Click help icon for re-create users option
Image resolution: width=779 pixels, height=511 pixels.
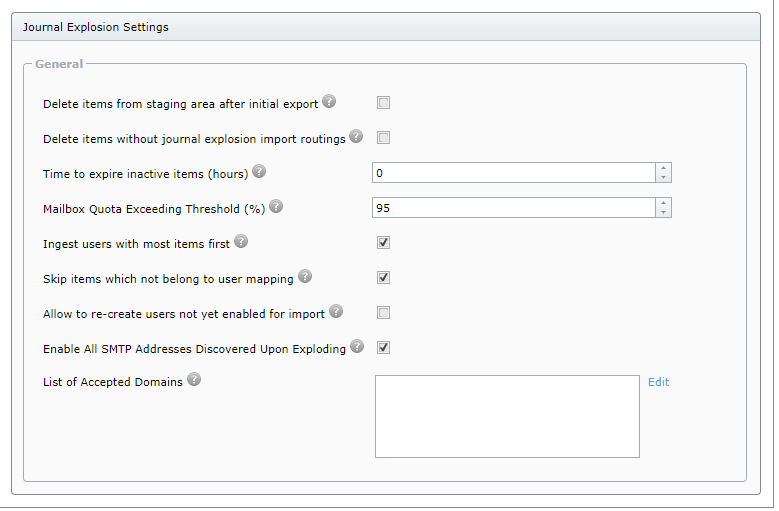(336, 312)
